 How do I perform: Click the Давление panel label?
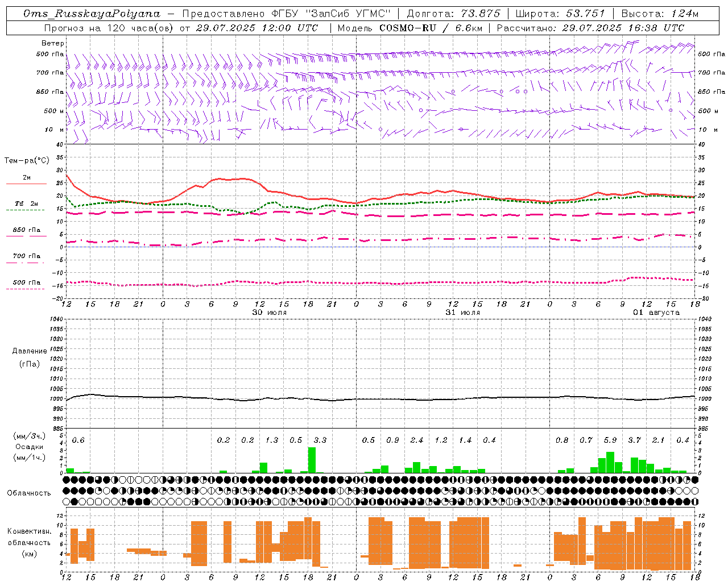click(x=28, y=351)
